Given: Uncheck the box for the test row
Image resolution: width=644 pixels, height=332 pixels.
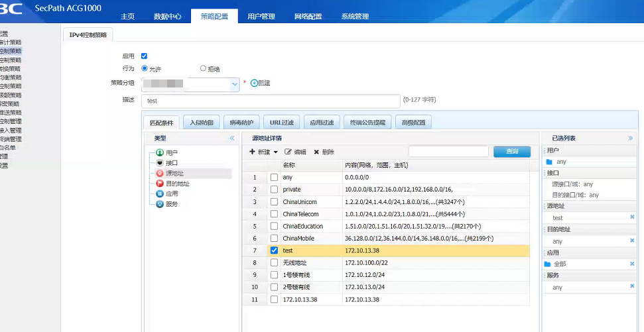Looking at the screenshot, I should click(x=274, y=250).
